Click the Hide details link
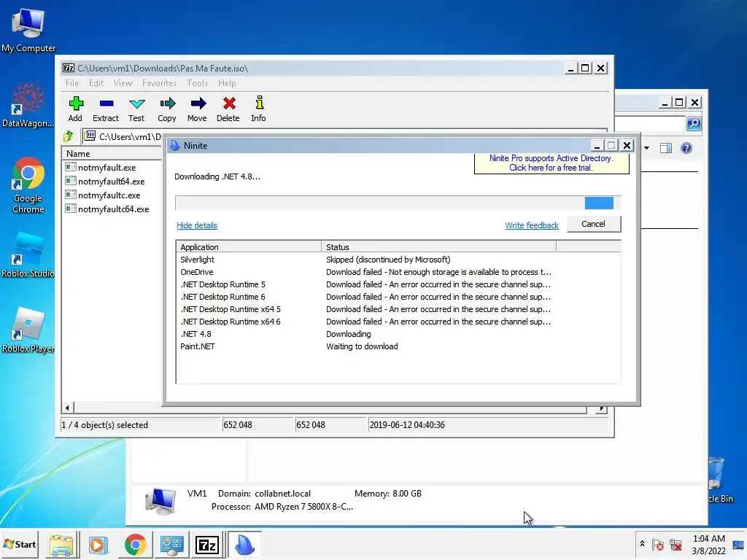This screenshot has height=560, width=747. pos(197,225)
